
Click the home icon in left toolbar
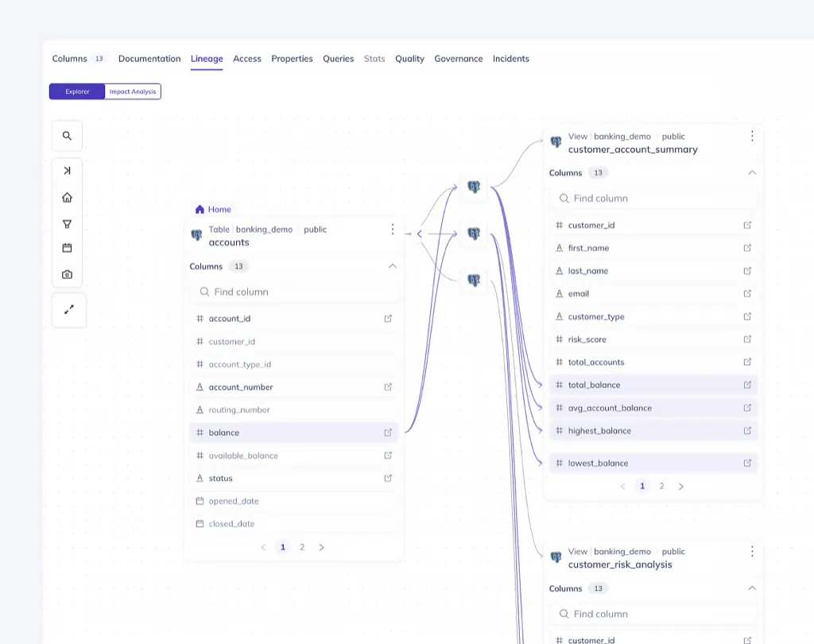67,198
